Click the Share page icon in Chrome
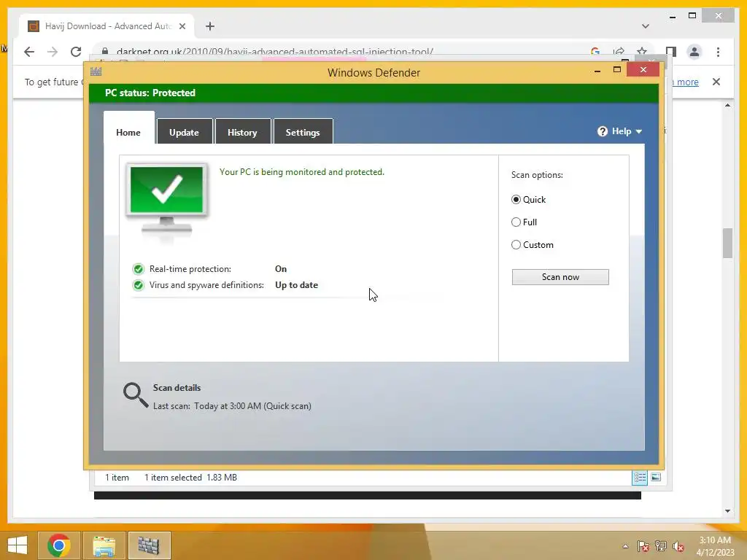747x560 pixels. point(619,52)
